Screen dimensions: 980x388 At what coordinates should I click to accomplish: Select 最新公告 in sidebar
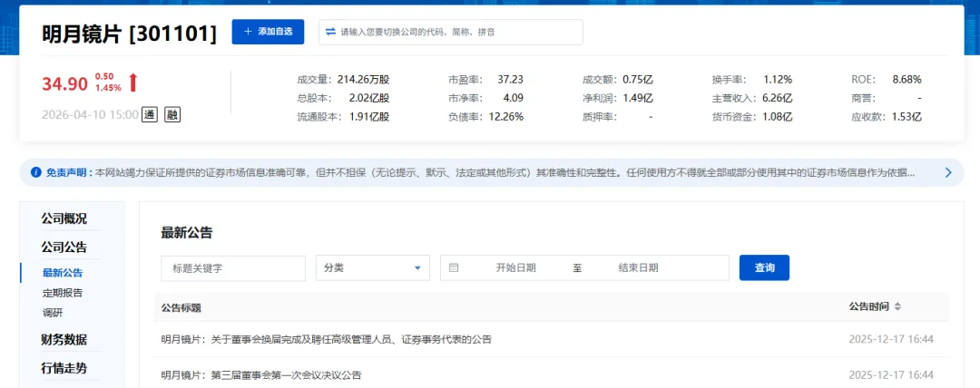(63, 273)
